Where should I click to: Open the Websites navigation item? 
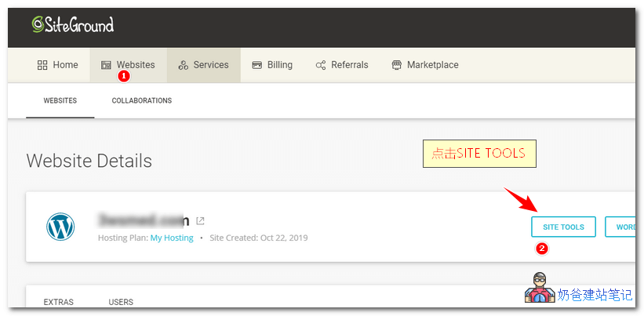128,65
